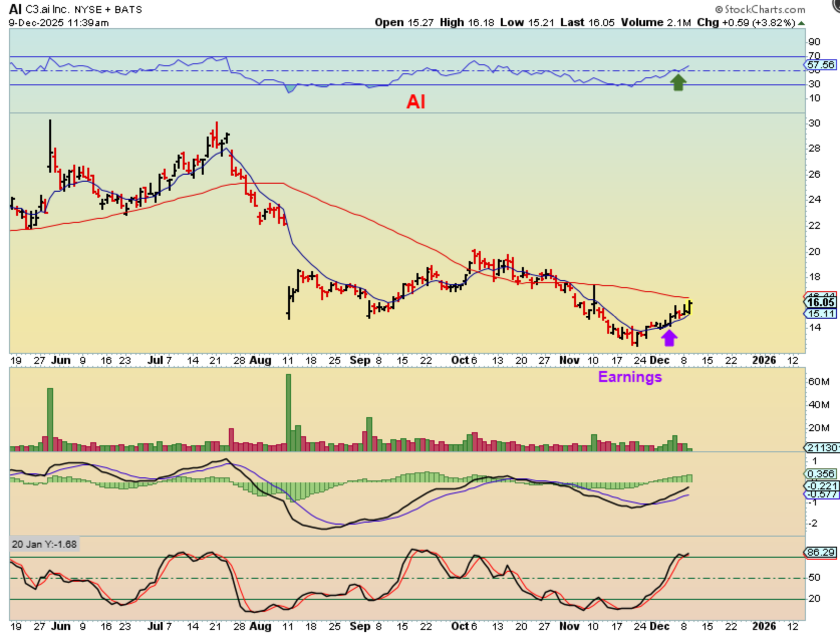Click the 22 label on the price scale
840x634 pixels.
[814, 225]
